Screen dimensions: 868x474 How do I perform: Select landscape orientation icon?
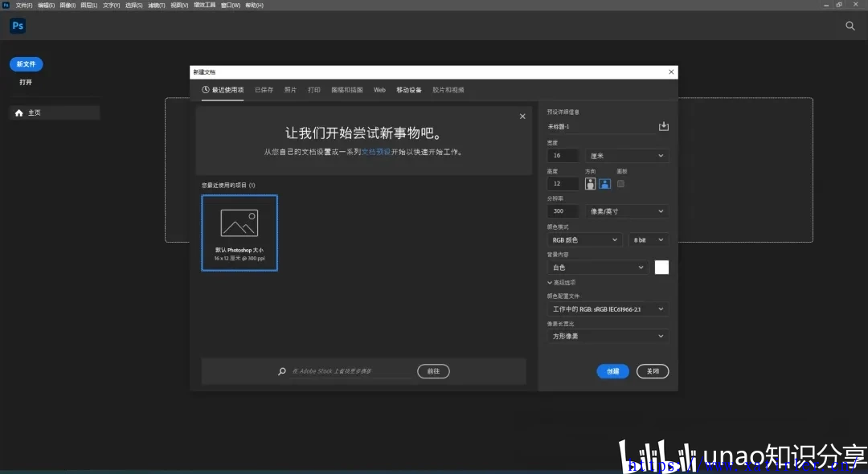coord(604,184)
